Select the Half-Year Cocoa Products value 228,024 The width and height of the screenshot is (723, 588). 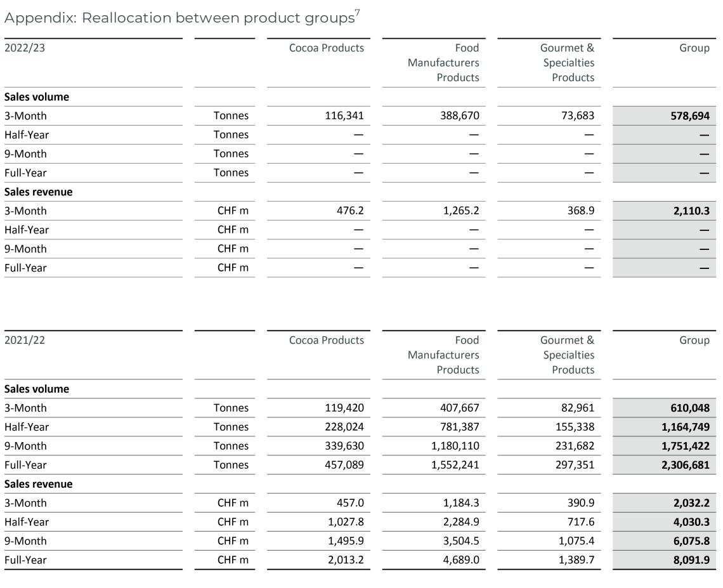tap(344, 427)
